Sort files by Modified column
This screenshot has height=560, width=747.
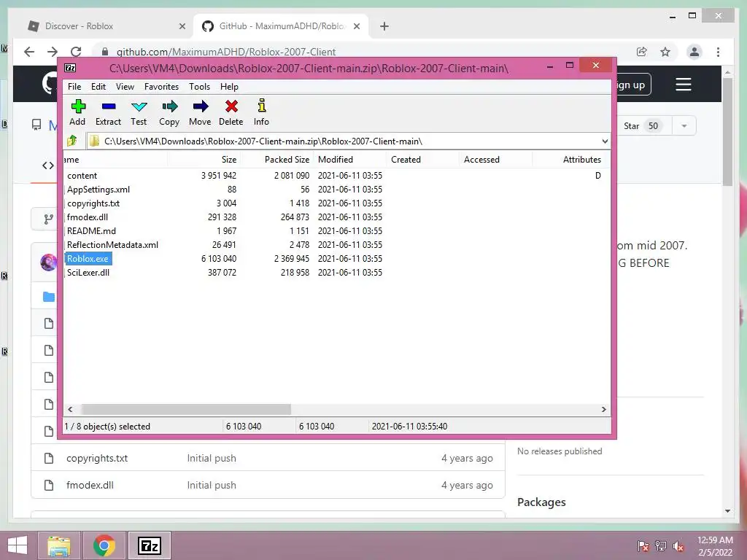(350, 160)
